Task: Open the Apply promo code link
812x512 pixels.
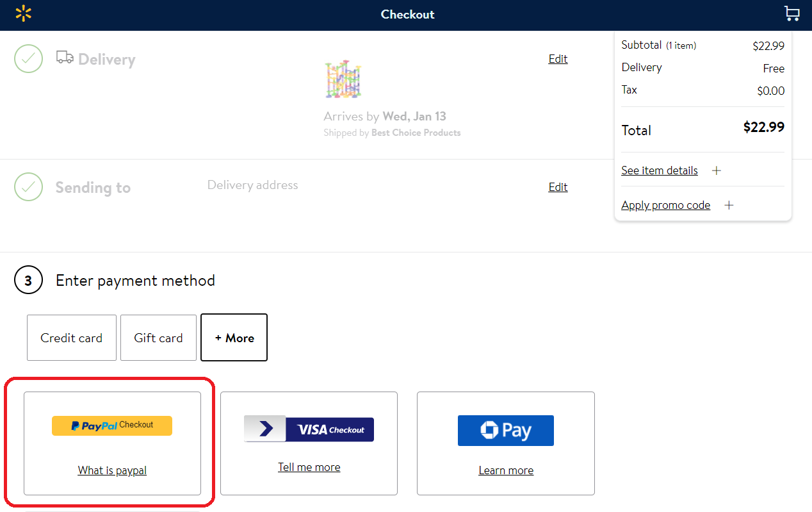Action: click(x=666, y=205)
